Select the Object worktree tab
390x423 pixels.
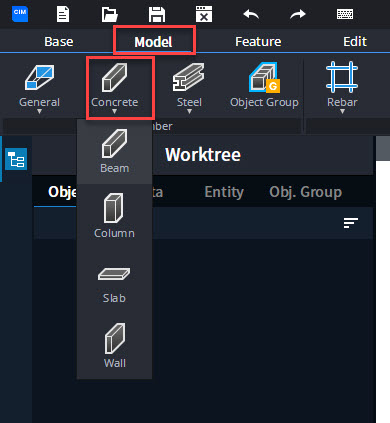click(63, 192)
